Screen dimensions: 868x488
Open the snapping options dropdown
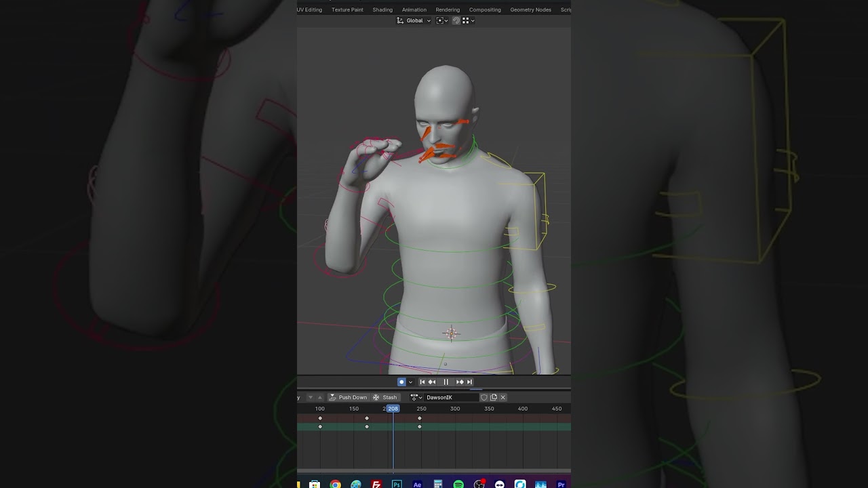coord(469,20)
